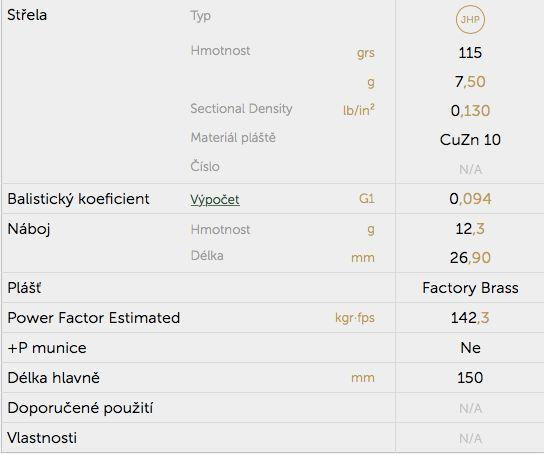This screenshot has height=454, width=544.
Task: Select the cartridge weight value 12,3
Action: click(470, 229)
